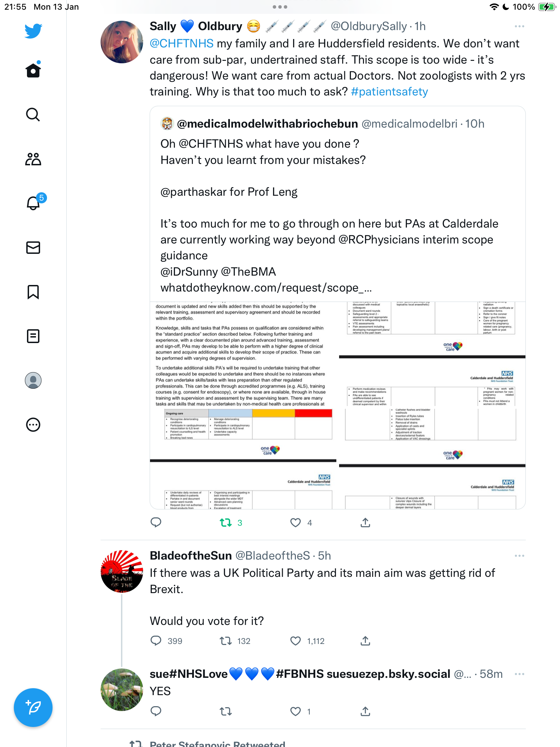Open the Profile avatar icon in sidebar
Viewport: 560px width, 747px height.
pyautogui.click(x=33, y=380)
